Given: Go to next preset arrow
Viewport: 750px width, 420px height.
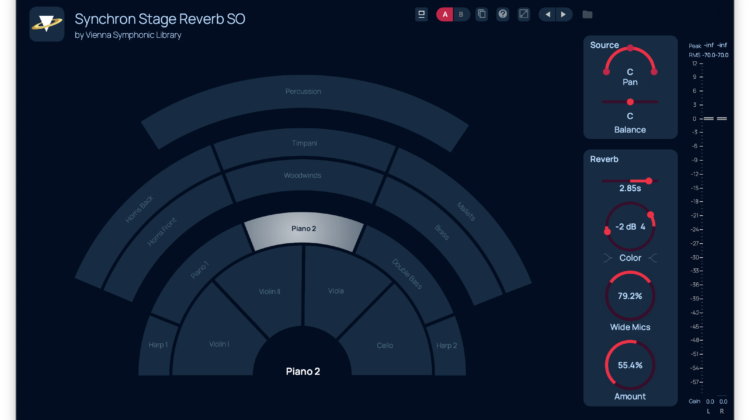Looking at the screenshot, I should pos(563,14).
